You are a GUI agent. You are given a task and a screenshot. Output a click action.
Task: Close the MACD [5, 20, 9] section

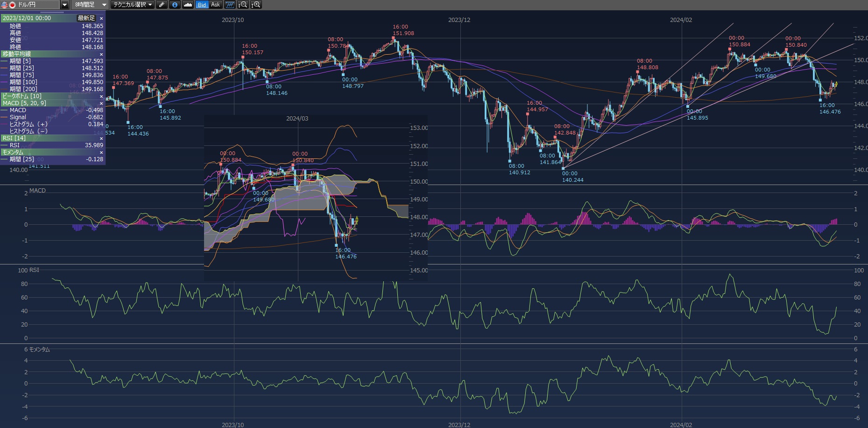(101, 103)
